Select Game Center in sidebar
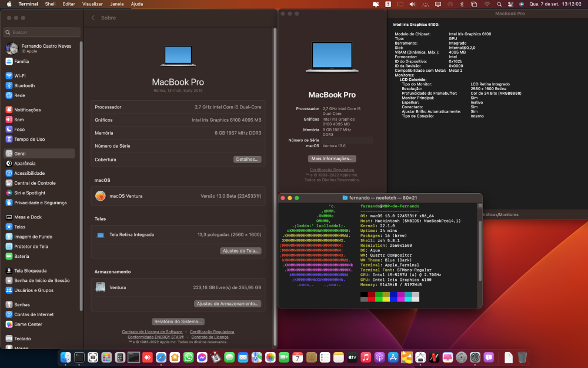The width and height of the screenshot is (588, 368). 39,324
